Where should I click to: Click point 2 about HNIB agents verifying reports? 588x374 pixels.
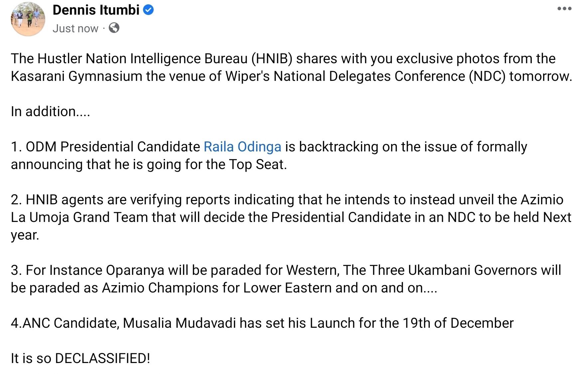[x=291, y=217]
